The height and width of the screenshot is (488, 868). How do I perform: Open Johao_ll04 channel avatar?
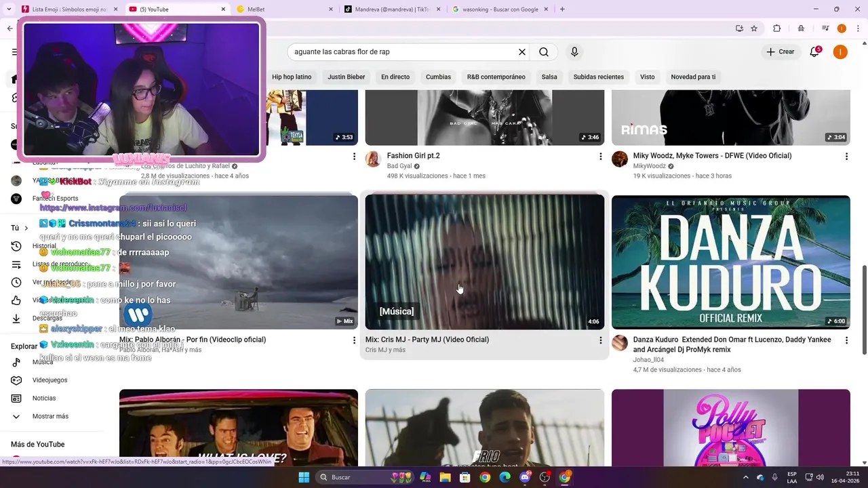620,343
